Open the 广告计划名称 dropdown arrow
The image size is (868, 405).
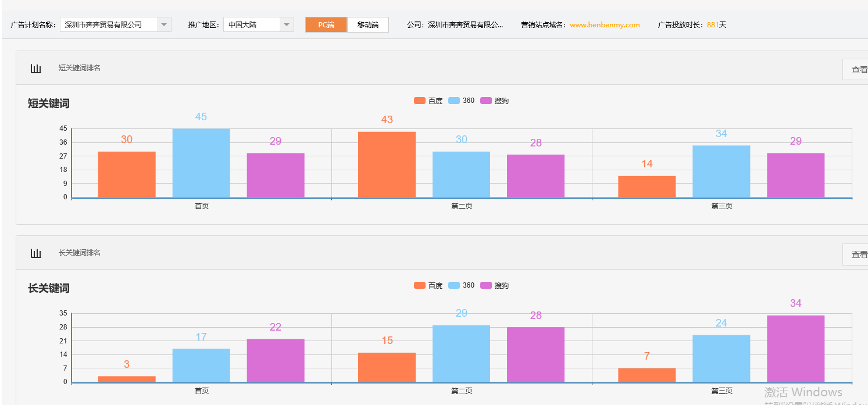pos(163,24)
